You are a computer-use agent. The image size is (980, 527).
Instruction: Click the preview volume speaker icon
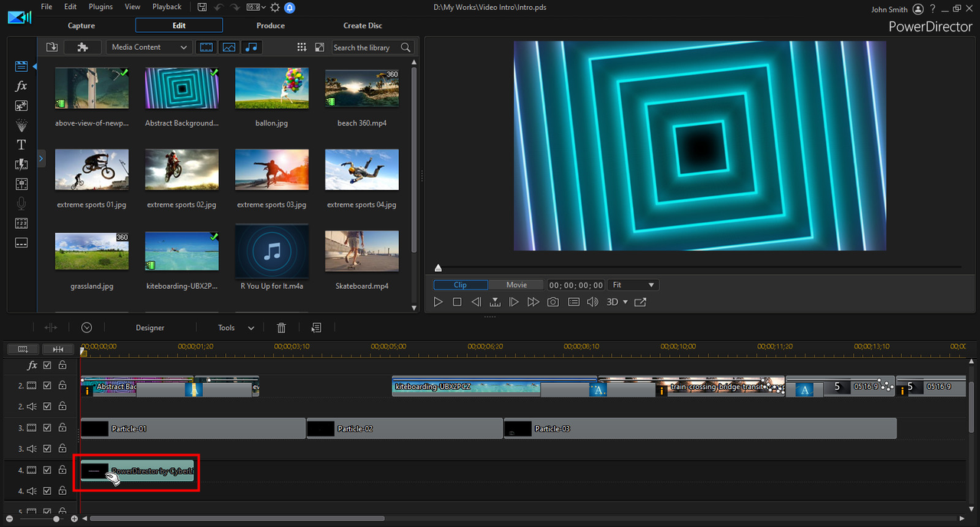point(592,303)
